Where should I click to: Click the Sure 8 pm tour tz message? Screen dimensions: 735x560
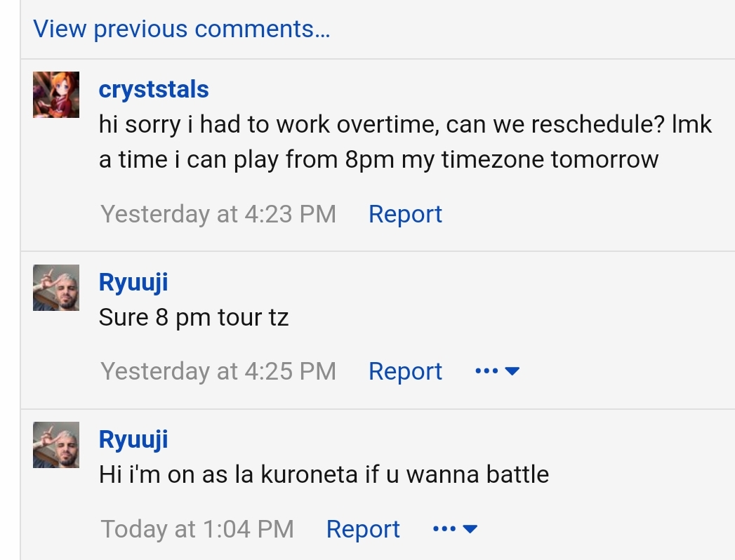[x=193, y=316]
